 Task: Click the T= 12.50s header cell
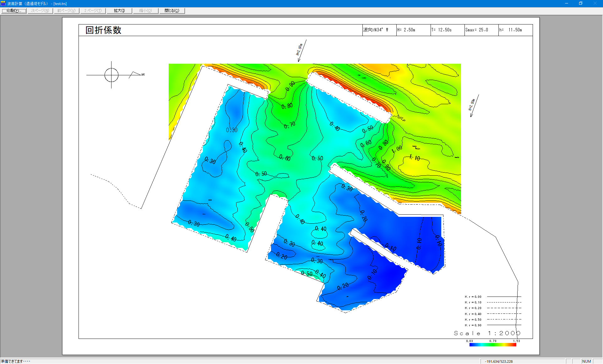(448, 30)
